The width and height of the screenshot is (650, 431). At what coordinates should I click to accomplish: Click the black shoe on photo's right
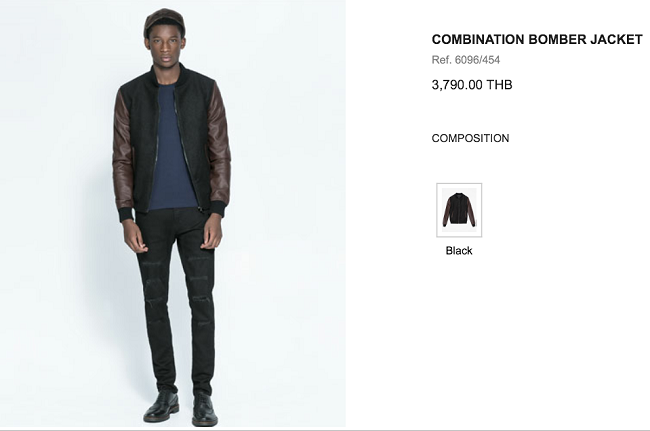click(x=204, y=409)
